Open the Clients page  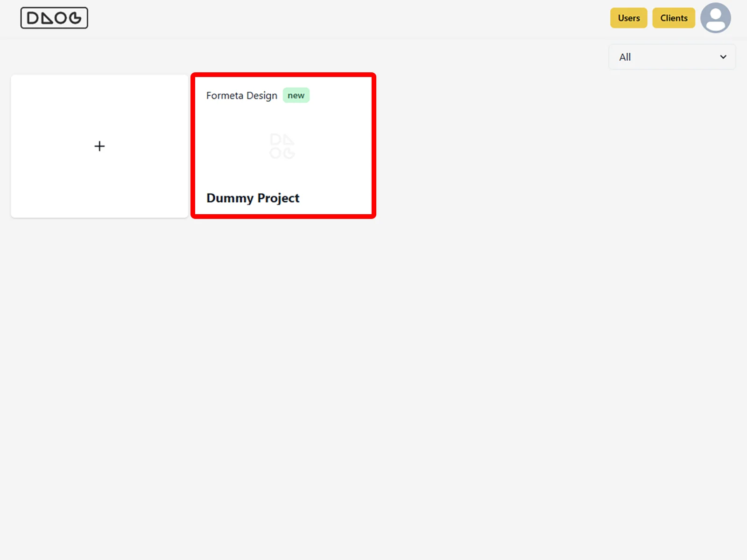[673, 18]
